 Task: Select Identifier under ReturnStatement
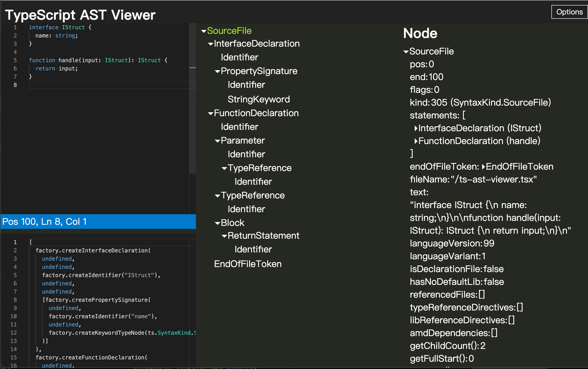click(253, 249)
